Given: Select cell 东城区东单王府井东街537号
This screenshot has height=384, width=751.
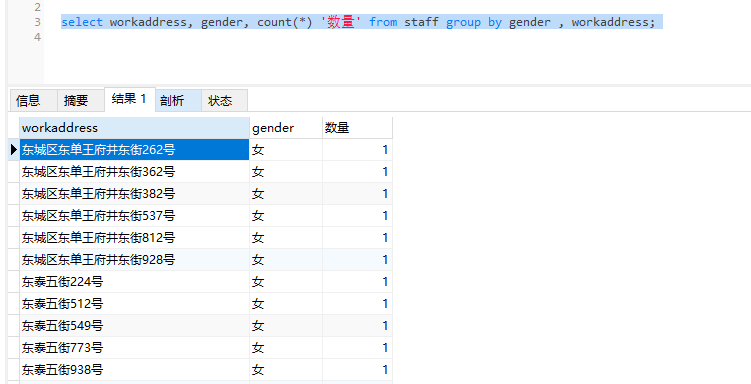Looking at the screenshot, I should point(134,215).
